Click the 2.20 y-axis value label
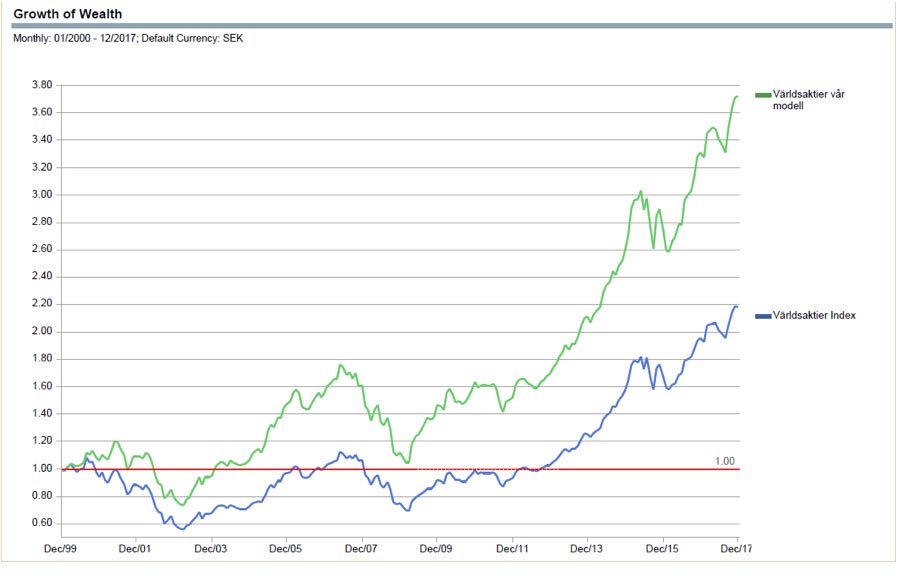905x575 pixels. pos(42,304)
